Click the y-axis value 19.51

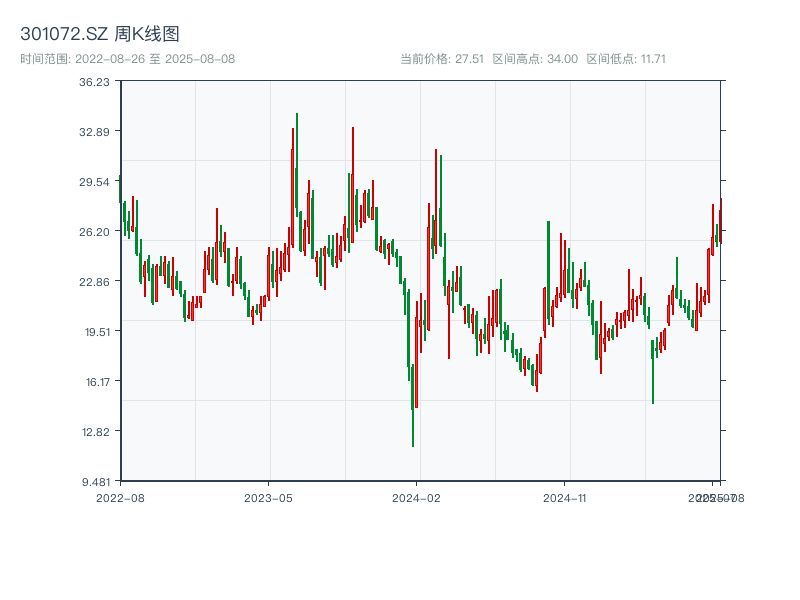coord(97,332)
